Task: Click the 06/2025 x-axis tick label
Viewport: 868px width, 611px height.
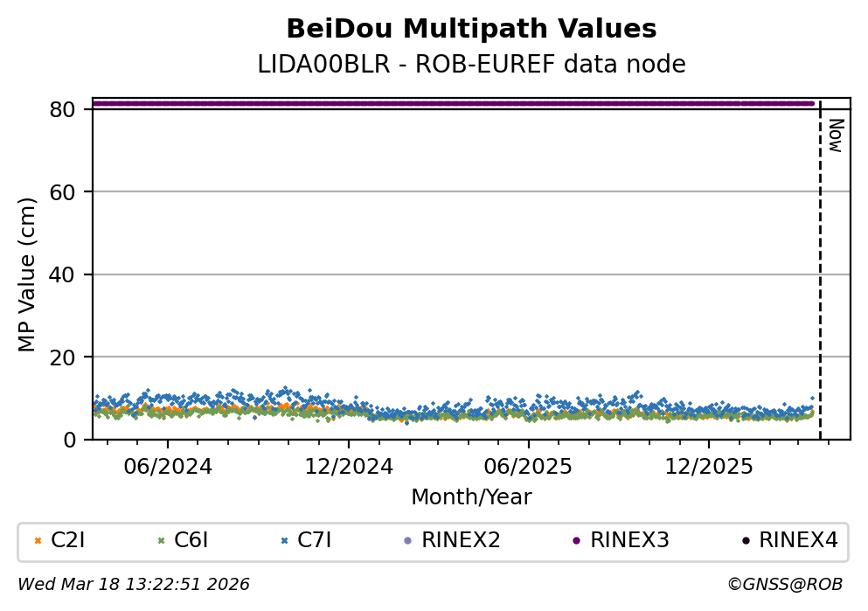Action: [x=528, y=467]
